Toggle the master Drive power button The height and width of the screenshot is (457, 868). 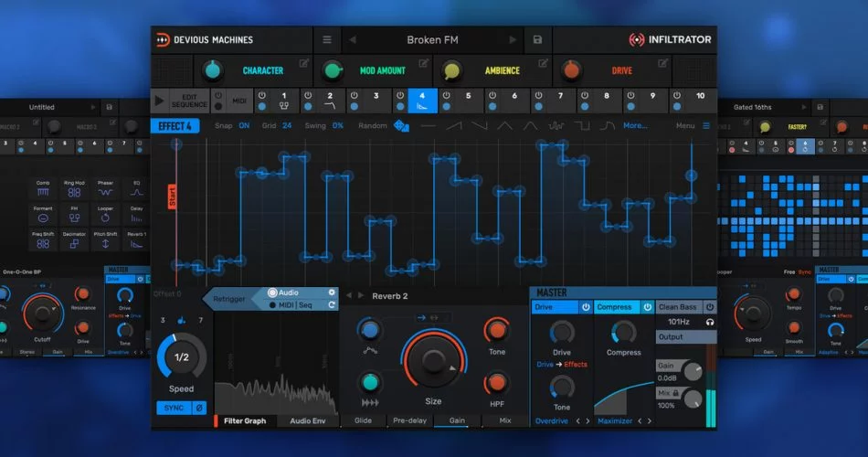586,307
